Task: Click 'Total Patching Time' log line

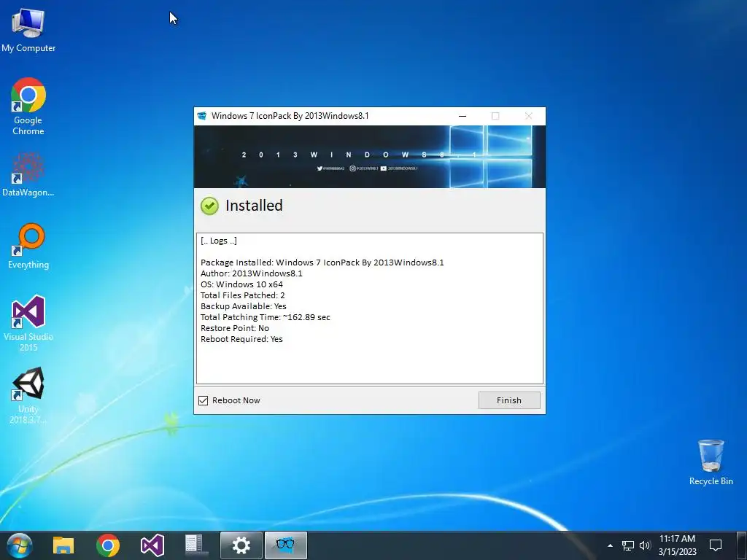Action: point(266,317)
